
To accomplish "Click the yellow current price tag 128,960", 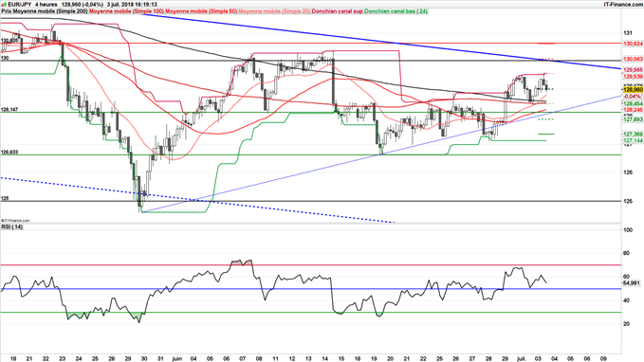I will 633,89.
